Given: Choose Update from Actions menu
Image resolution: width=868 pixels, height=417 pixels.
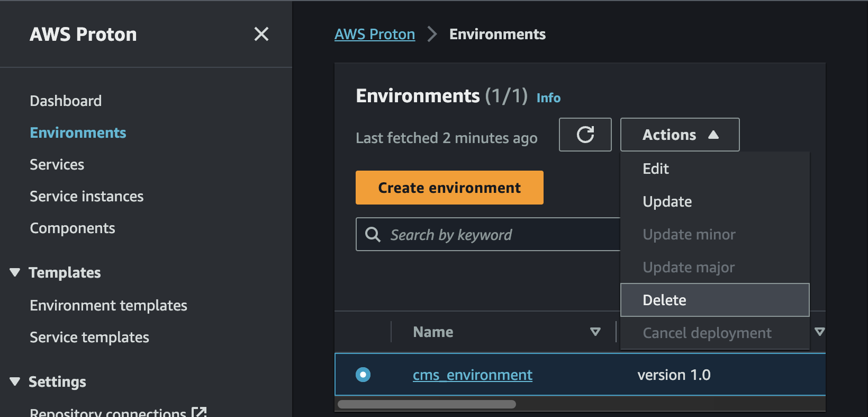Looking at the screenshot, I should (x=715, y=201).
